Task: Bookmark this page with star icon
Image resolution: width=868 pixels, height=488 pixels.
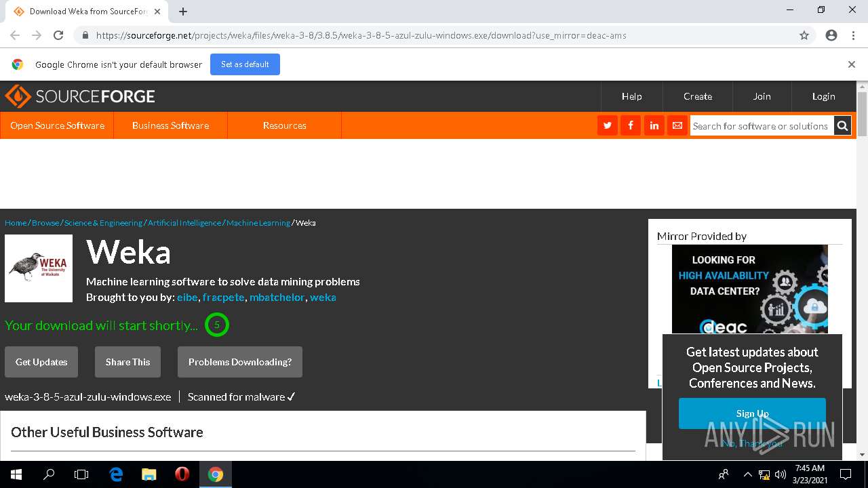Action: click(804, 35)
